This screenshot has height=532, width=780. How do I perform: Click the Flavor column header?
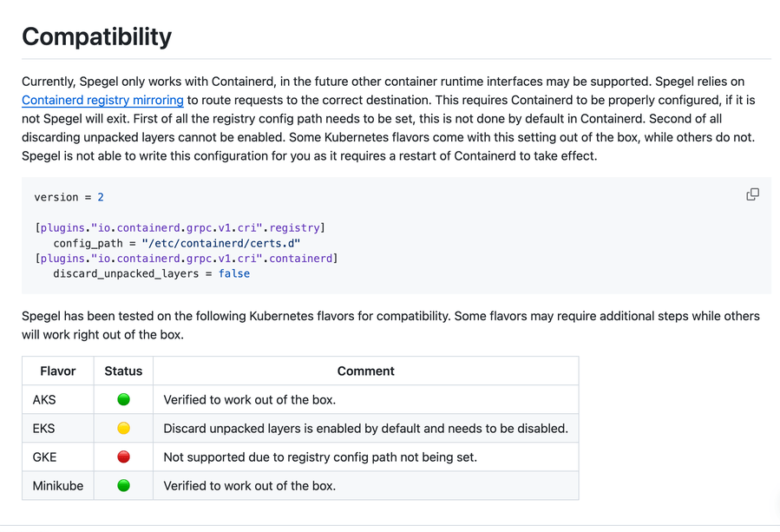coord(58,371)
